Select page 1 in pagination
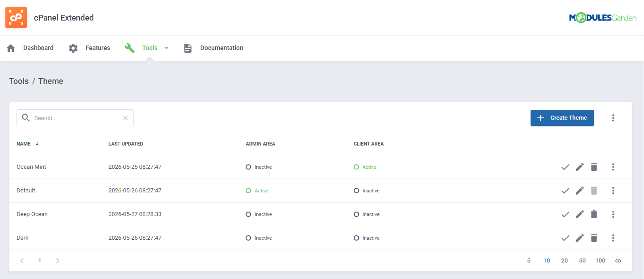The height and width of the screenshot is (279, 644). click(x=40, y=261)
